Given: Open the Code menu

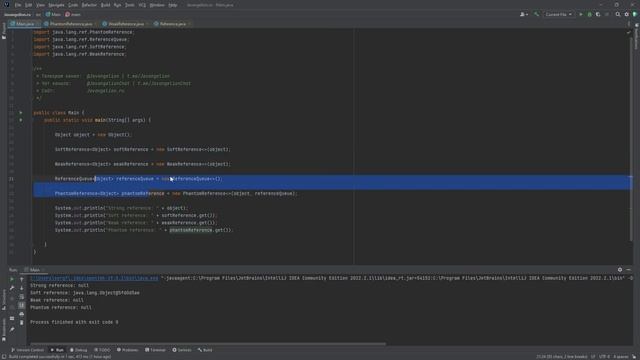Looking at the screenshot, I should coord(73,5).
